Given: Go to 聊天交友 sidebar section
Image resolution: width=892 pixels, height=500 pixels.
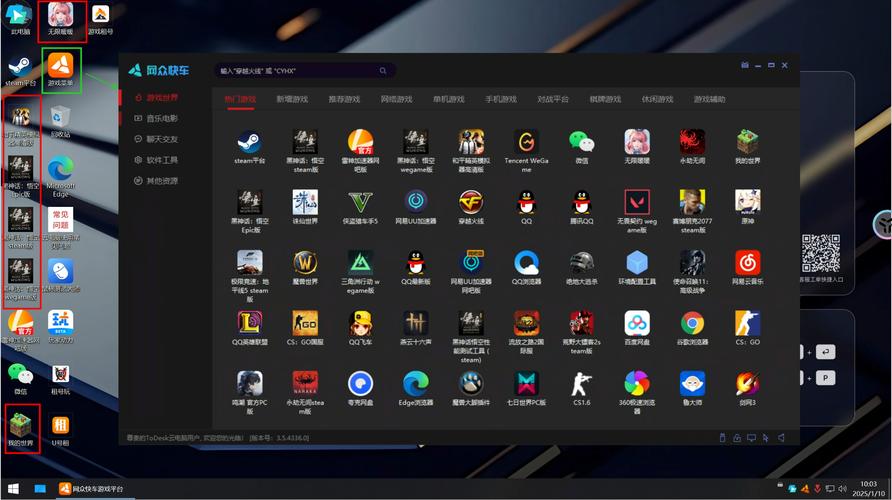Looking at the screenshot, I should pos(161,139).
